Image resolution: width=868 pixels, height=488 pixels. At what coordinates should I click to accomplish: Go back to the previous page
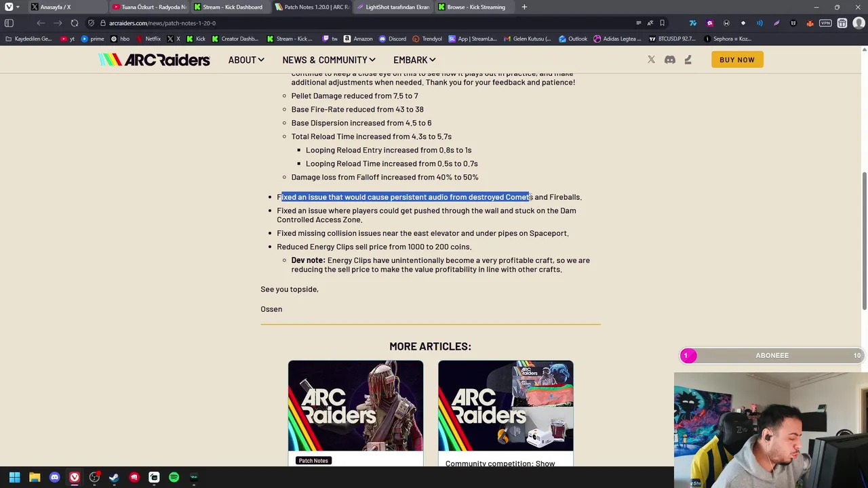coord(41,23)
